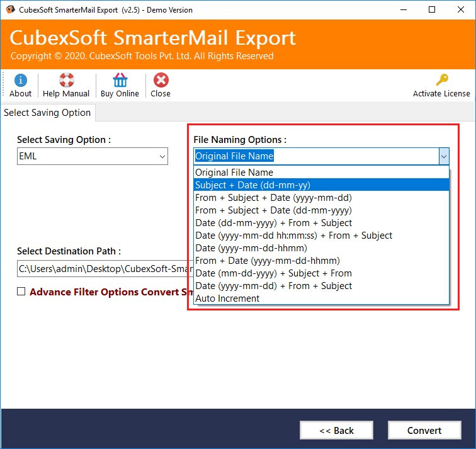Collapse the File Naming Options dropdown arrow
476x449 pixels.
coord(444,156)
